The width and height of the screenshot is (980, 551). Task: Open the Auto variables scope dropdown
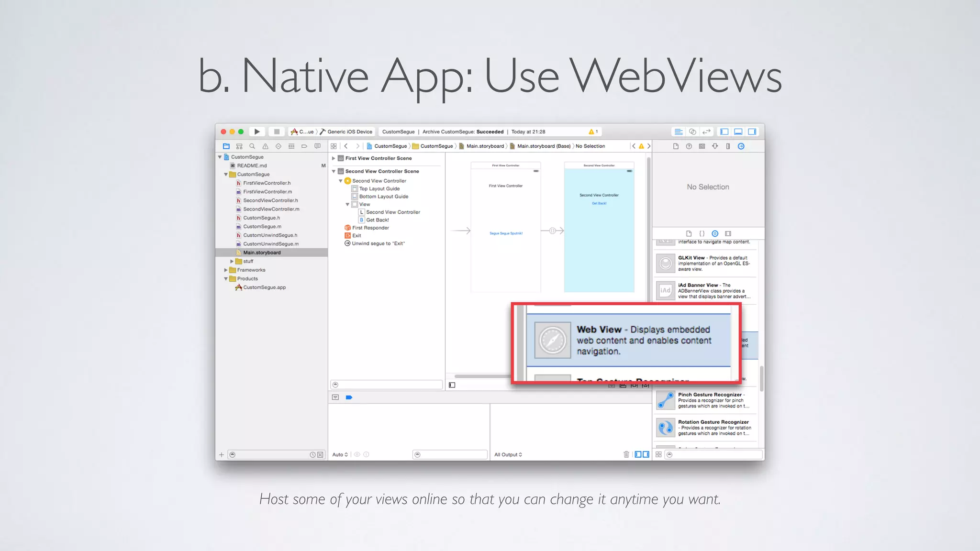tap(340, 455)
